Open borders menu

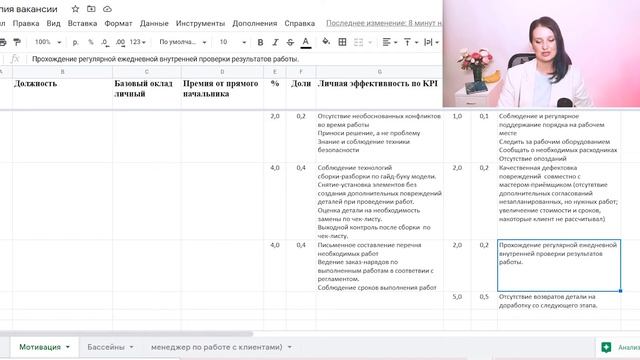342,42
